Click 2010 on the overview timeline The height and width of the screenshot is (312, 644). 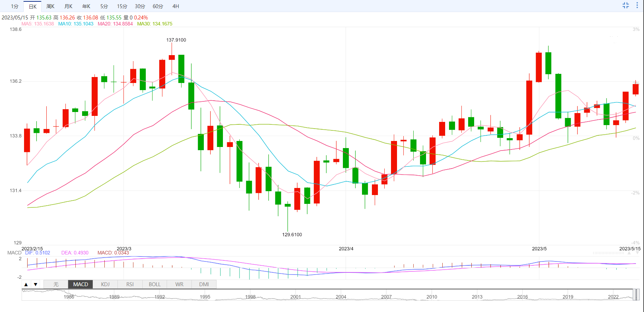click(x=432, y=297)
